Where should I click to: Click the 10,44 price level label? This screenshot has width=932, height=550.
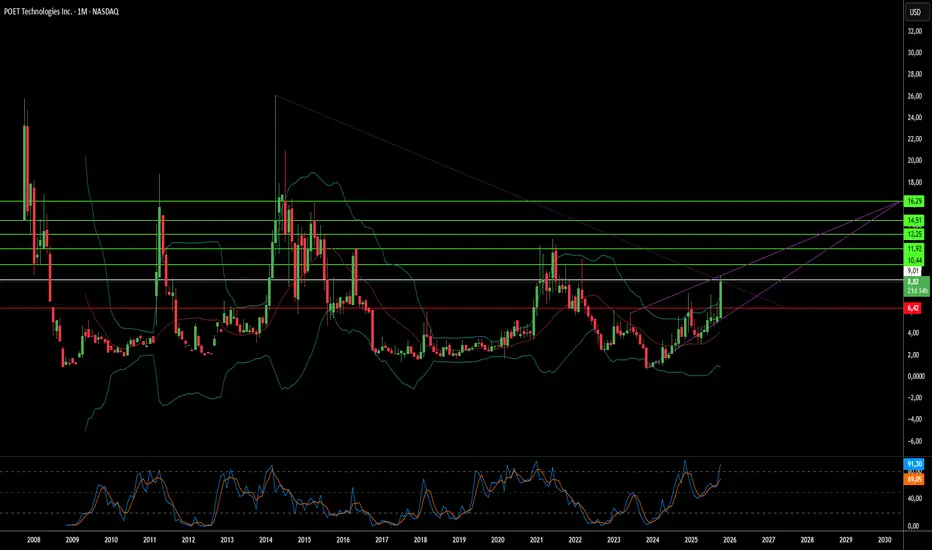(x=914, y=260)
